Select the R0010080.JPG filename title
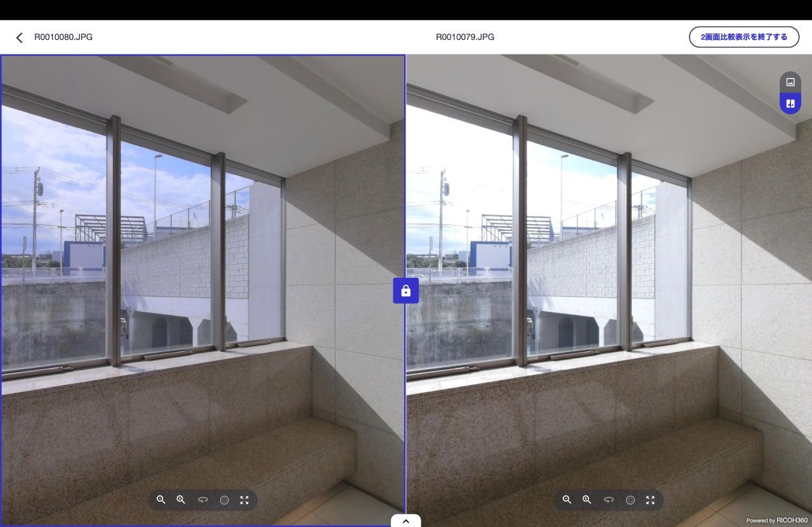The height and width of the screenshot is (527, 812). click(63, 37)
